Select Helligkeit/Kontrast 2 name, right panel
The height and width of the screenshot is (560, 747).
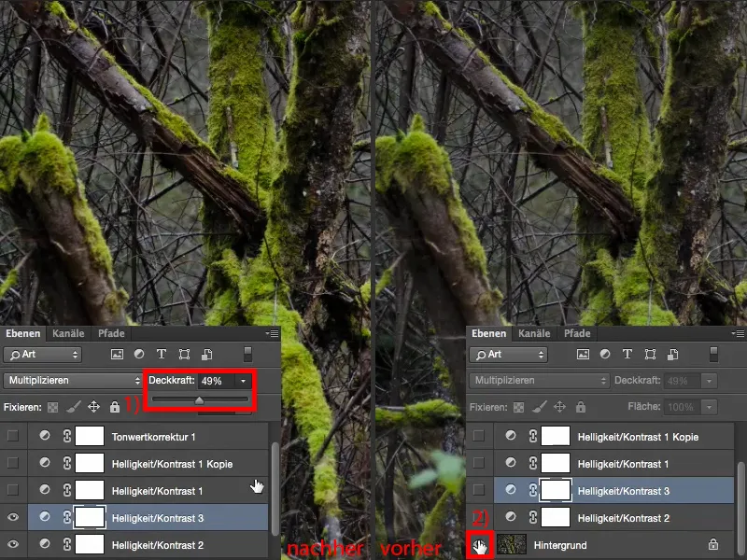tap(624, 518)
